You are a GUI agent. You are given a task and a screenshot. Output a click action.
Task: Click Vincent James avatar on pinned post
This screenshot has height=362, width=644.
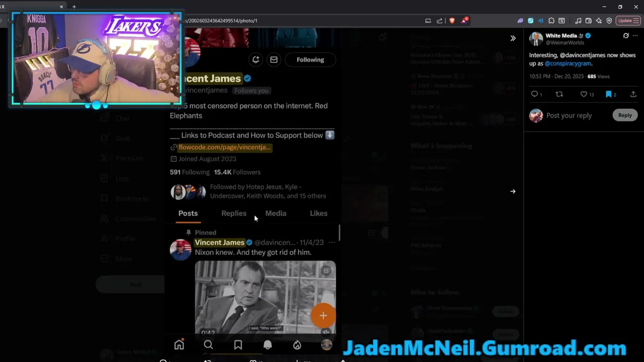[180, 250]
